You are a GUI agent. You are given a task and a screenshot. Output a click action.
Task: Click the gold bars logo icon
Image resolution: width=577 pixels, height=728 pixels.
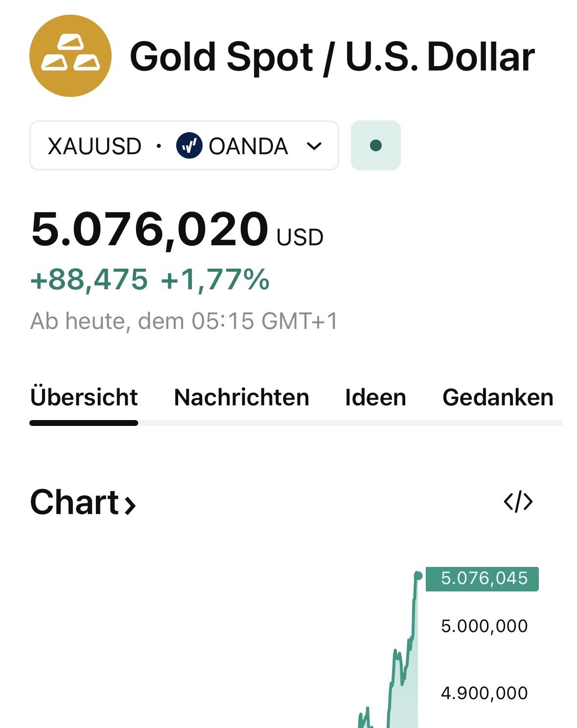70,56
